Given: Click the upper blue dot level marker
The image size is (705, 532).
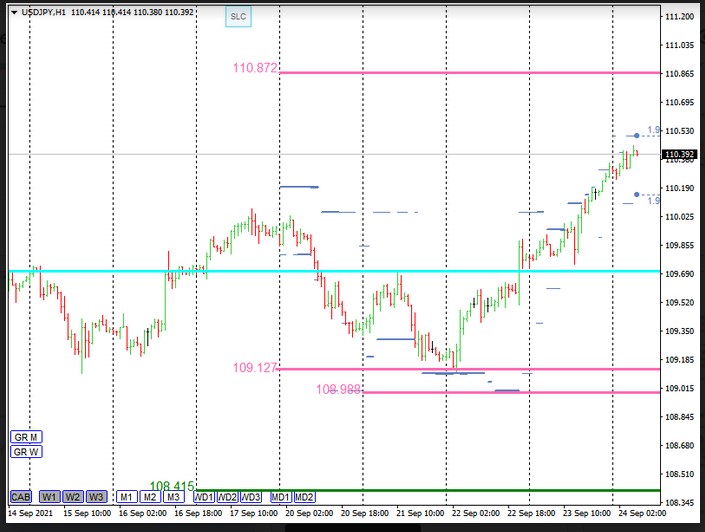Looking at the screenshot, I should (637, 135).
